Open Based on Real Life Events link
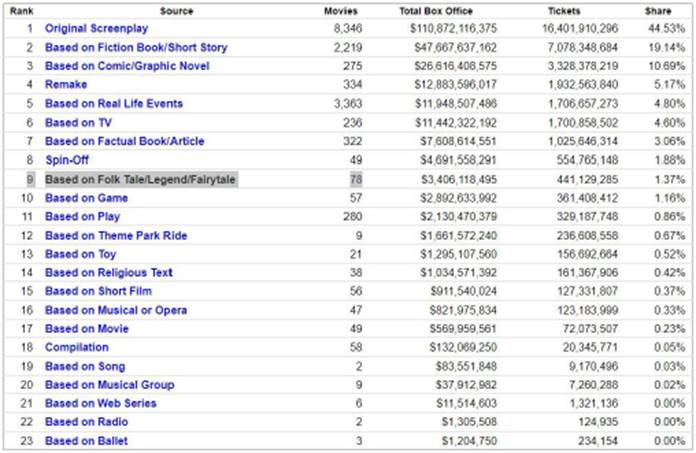The height and width of the screenshot is (453, 696). (x=116, y=103)
